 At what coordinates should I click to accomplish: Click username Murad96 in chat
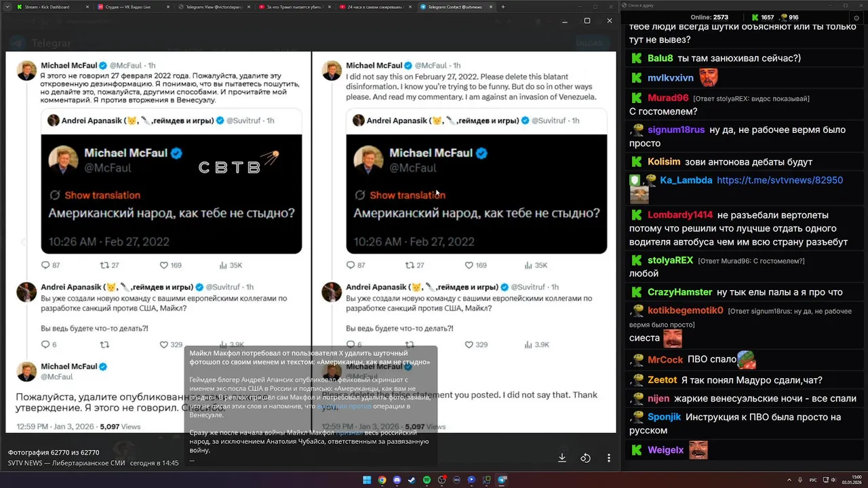point(668,98)
